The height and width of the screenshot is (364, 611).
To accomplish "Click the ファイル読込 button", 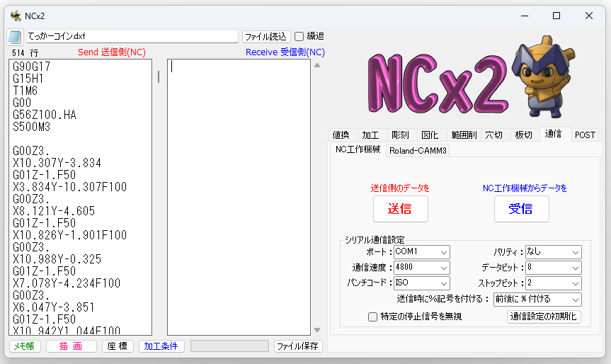I will (266, 37).
